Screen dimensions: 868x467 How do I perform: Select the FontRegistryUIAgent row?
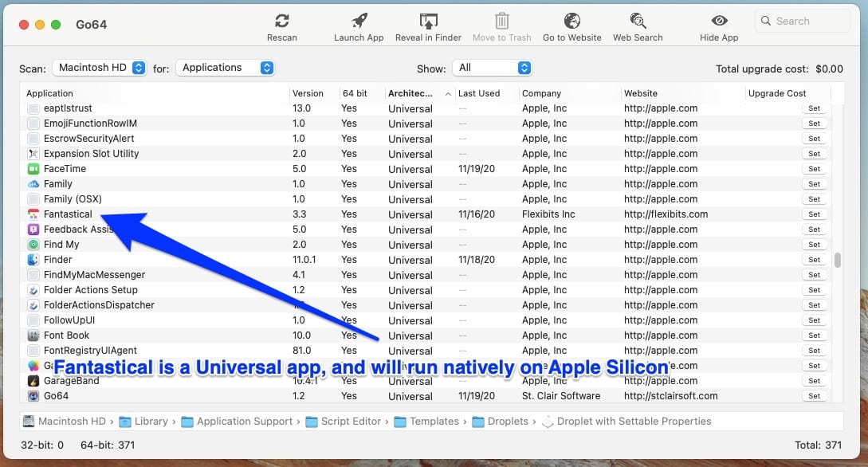pos(426,351)
